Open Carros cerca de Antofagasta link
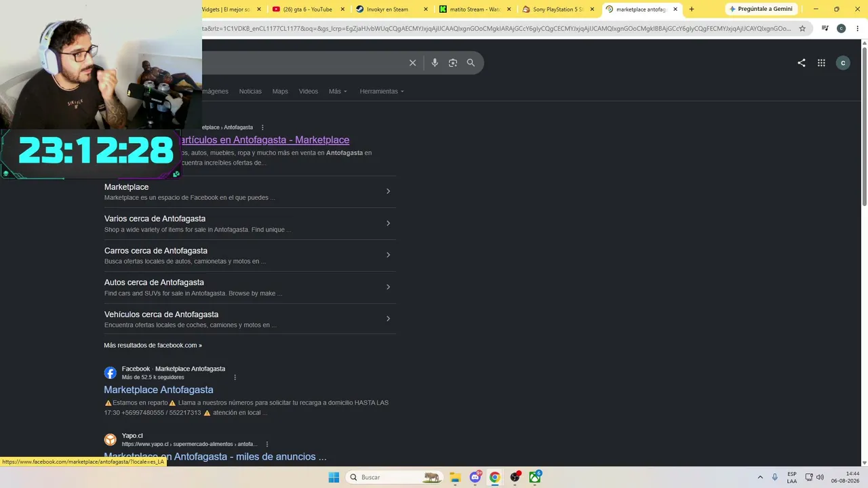 coord(156,251)
